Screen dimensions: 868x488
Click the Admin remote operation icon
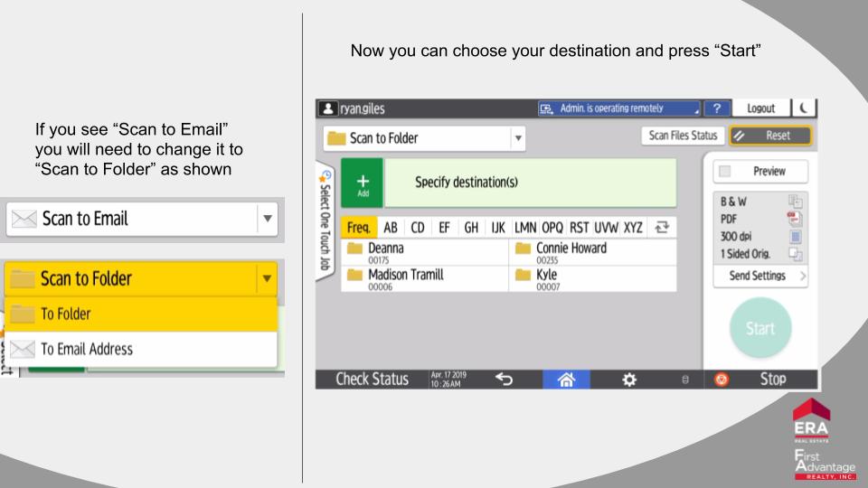tap(547, 109)
